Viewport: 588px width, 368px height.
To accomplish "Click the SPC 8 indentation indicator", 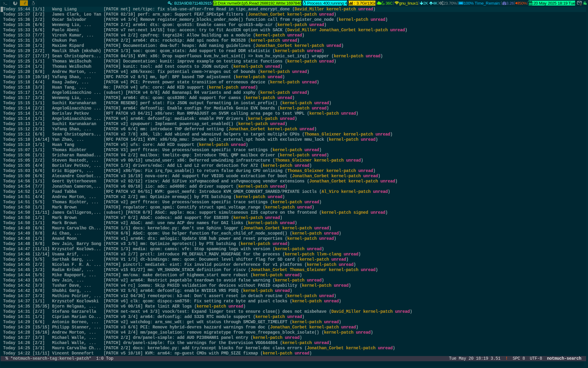I will tap(518, 358).
